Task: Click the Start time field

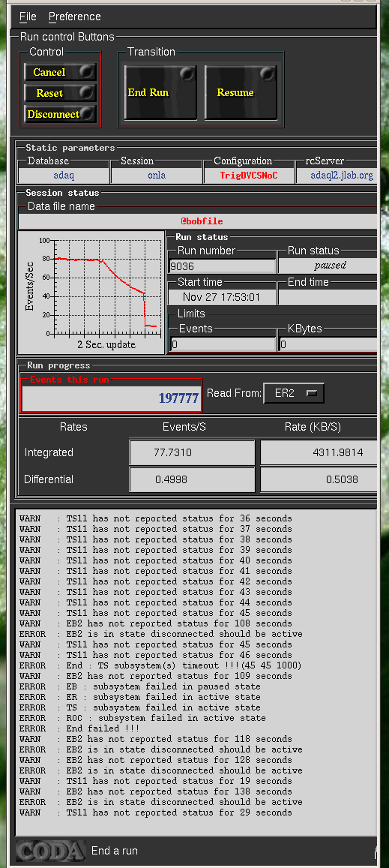Action: pos(222,297)
